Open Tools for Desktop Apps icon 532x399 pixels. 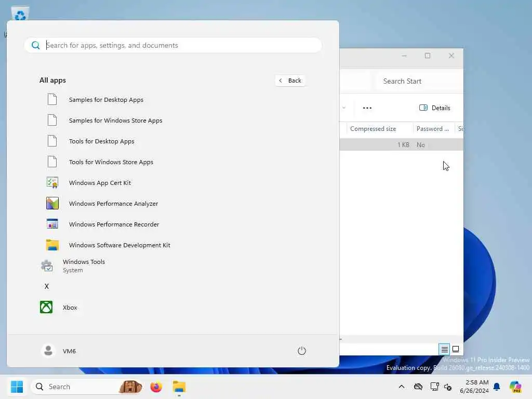52,141
